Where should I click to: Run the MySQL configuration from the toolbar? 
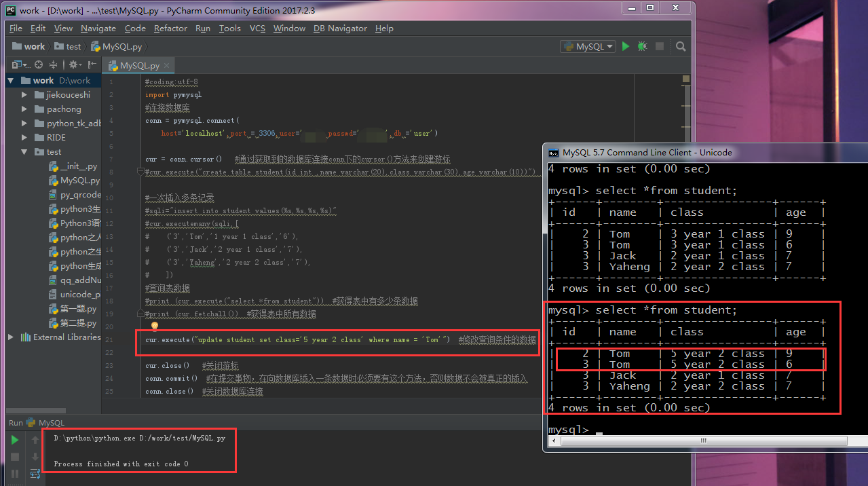(626, 46)
